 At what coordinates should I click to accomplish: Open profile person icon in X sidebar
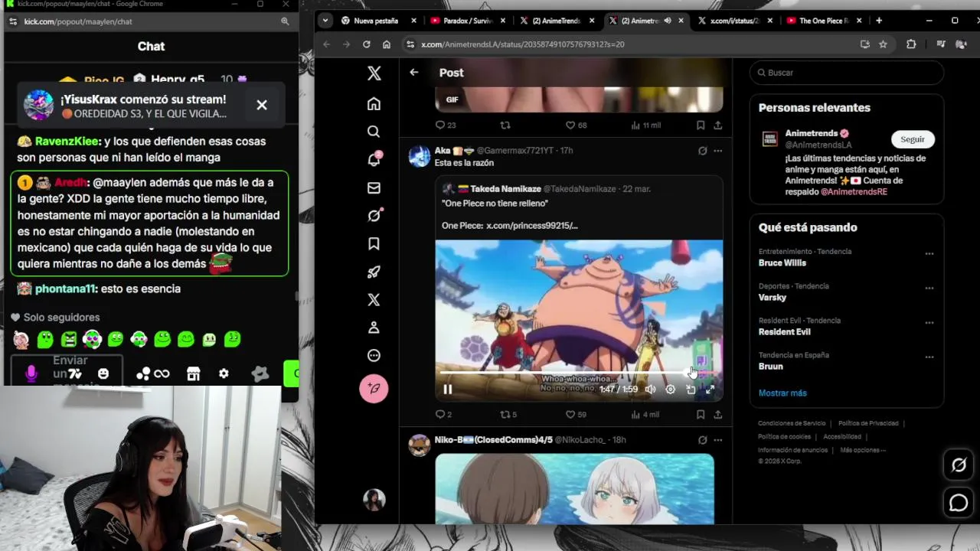click(374, 328)
